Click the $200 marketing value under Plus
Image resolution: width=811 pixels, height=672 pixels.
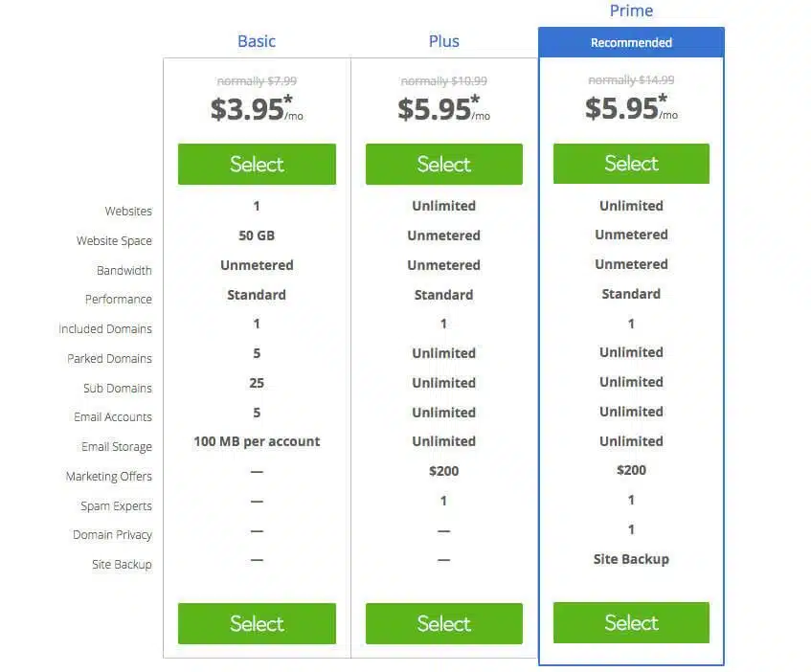click(x=443, y=471)
